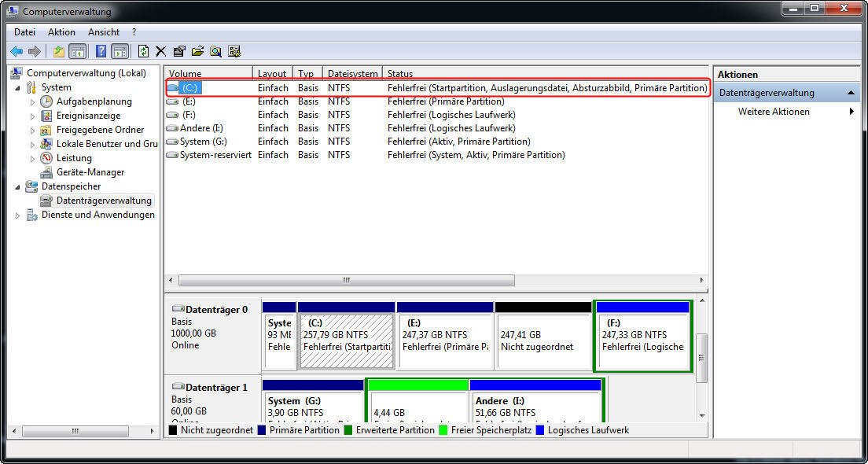Click the blue back arrow in toolbar
The height and width of the screenshot is (464, 868).
16,51
